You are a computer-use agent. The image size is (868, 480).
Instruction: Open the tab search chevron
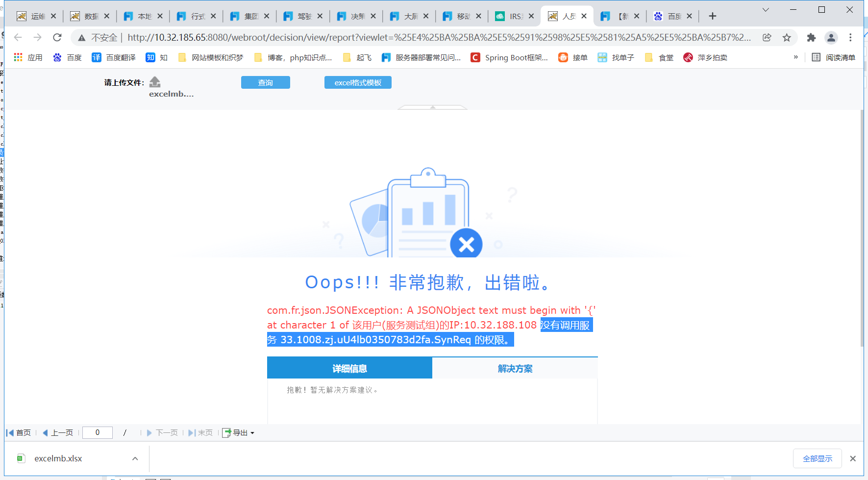click(766, 10)
